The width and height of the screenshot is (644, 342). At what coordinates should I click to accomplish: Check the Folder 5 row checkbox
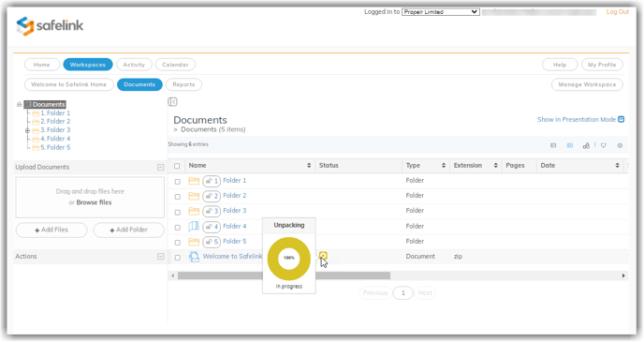(178, 243)
